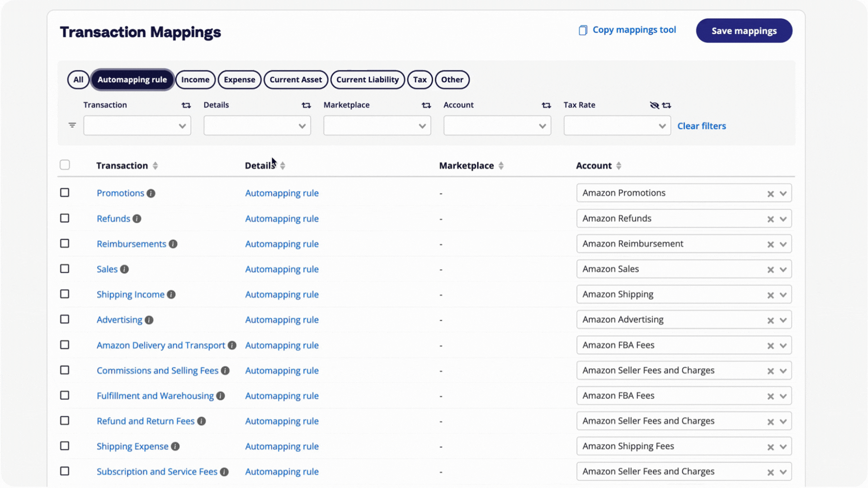Tick the checkbox for Shipping Income row
The width and height of the screenshot is (868, 488).
pyautogui.click(x=65, y=294)
